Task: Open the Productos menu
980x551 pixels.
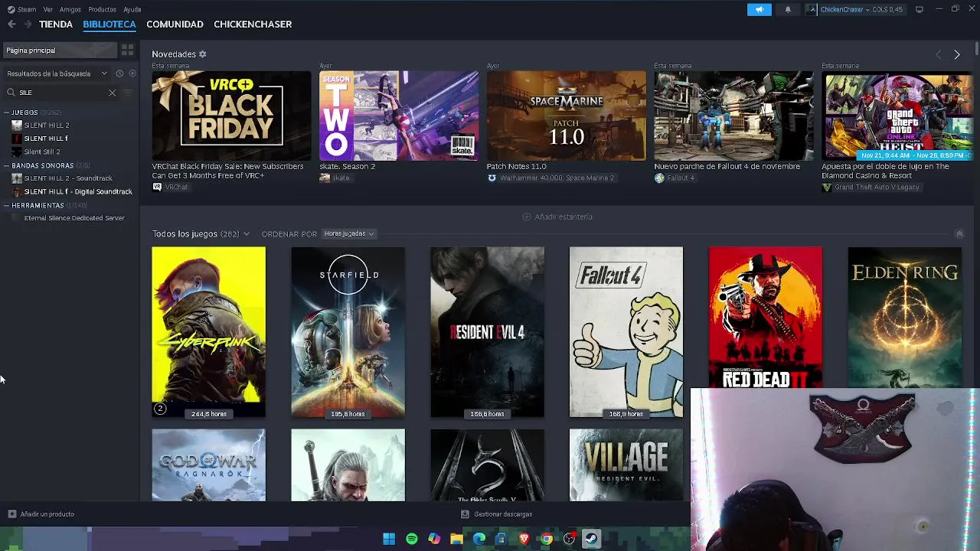Action: click(102, 10)
